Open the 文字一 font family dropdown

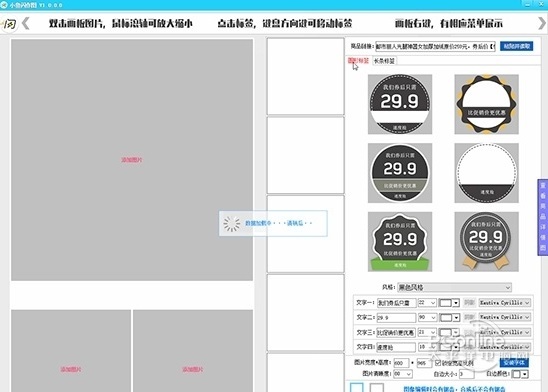505,303
